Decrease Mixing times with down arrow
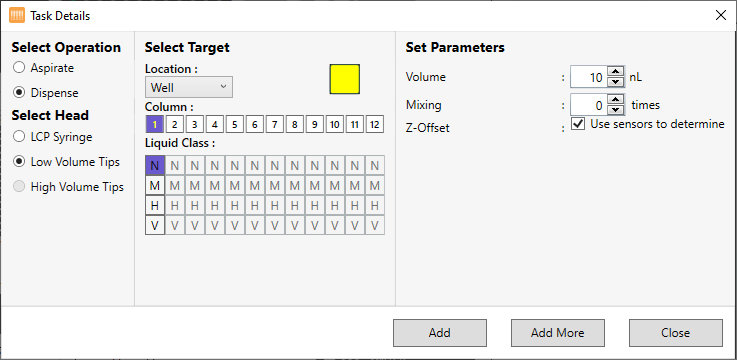The width and height of the screenshot is (737, 360). pos(615,110)
